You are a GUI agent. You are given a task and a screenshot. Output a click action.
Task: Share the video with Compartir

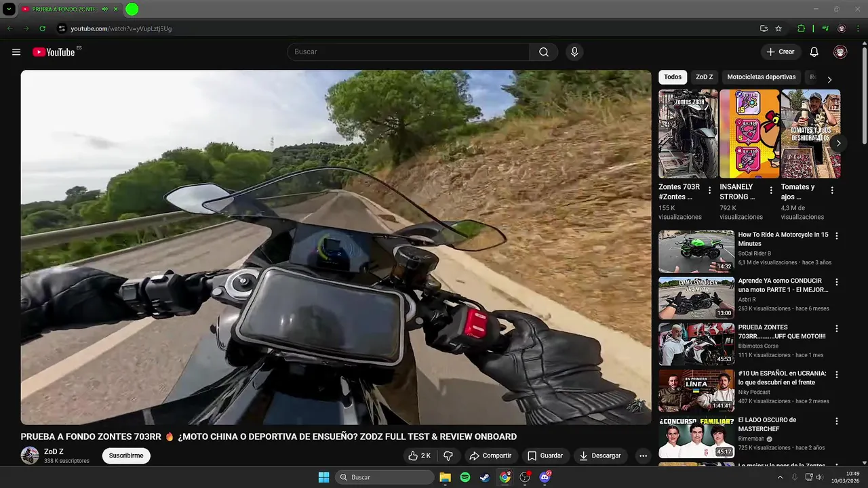coord(490,455)
